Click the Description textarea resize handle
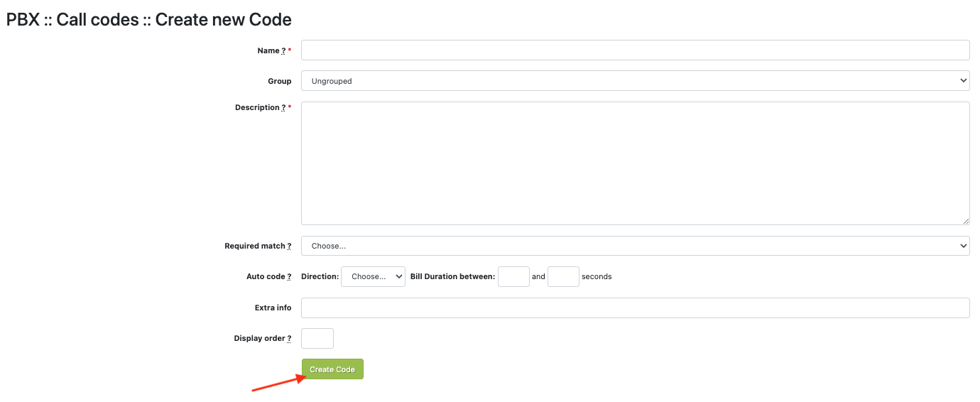 [966, 221]
